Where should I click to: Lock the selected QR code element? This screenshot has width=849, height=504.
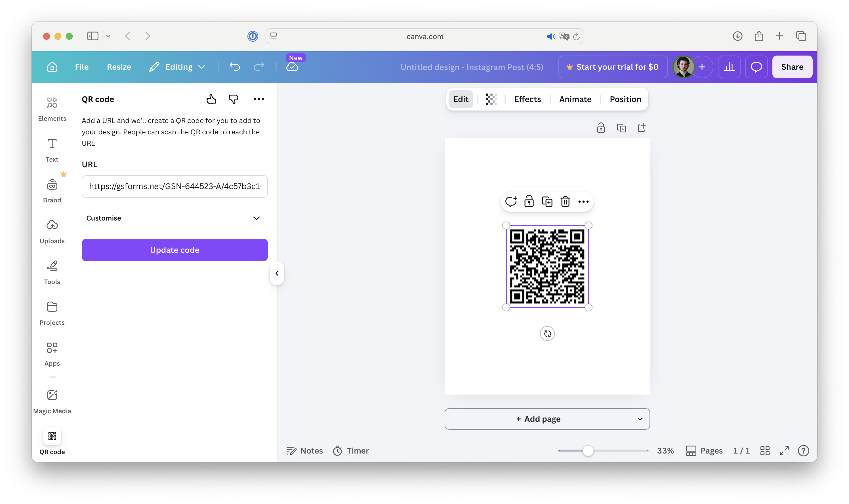pos(529,201)
